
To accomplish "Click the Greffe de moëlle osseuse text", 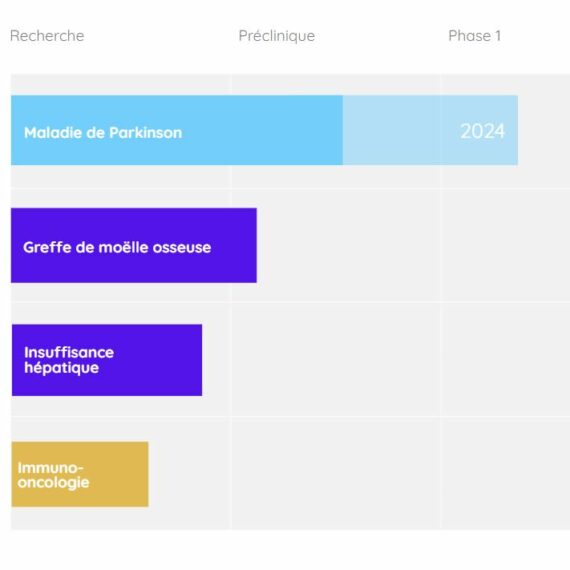I will pos(117,247).
